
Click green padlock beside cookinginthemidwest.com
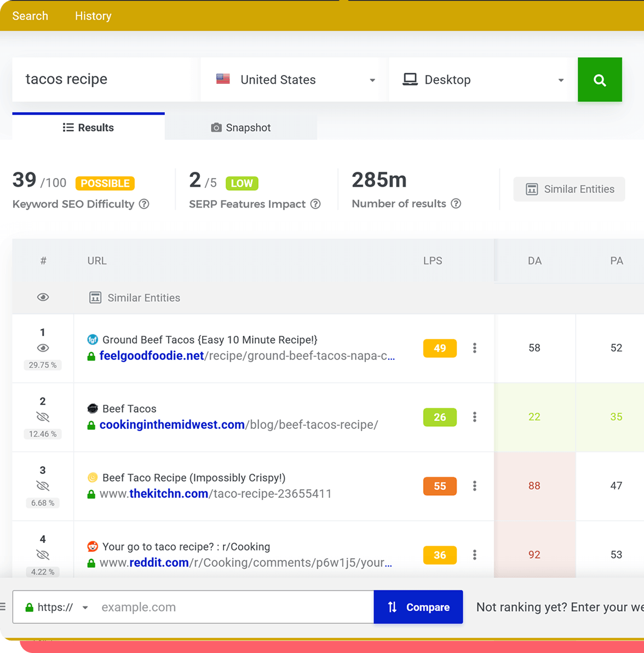tap(91, 425)
